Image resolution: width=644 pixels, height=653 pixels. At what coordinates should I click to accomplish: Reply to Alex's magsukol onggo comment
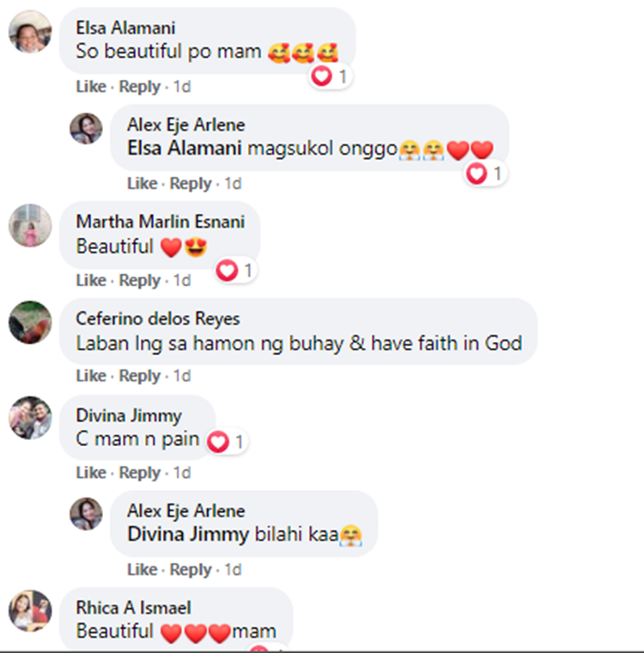(x=191, y=183)
